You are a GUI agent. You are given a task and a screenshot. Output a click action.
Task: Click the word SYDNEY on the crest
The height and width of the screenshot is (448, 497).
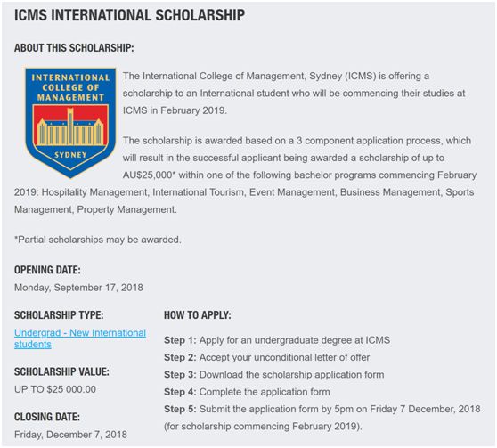click(70, 155)
